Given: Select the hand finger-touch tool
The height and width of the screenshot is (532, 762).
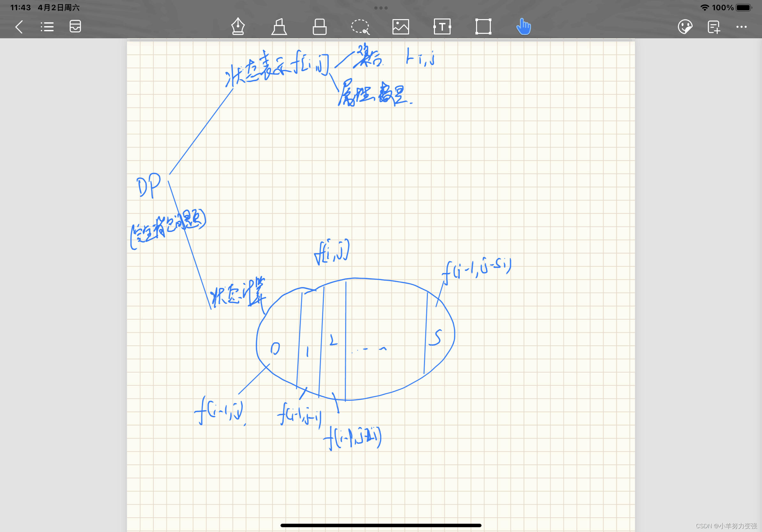Looking at the screenshot, I should tap(524, 26).
